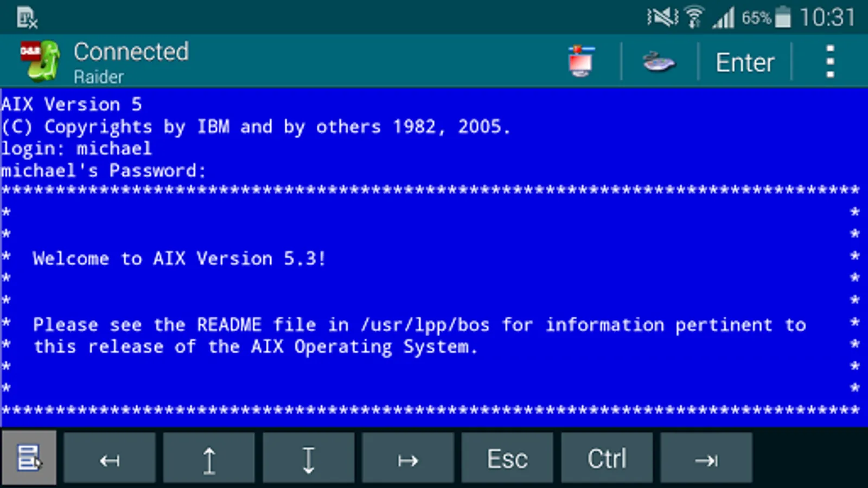The height and width of the screenshot is (488, 868).
Task: Tap the disconnect session plug icon
Action: tap(659, 61)
